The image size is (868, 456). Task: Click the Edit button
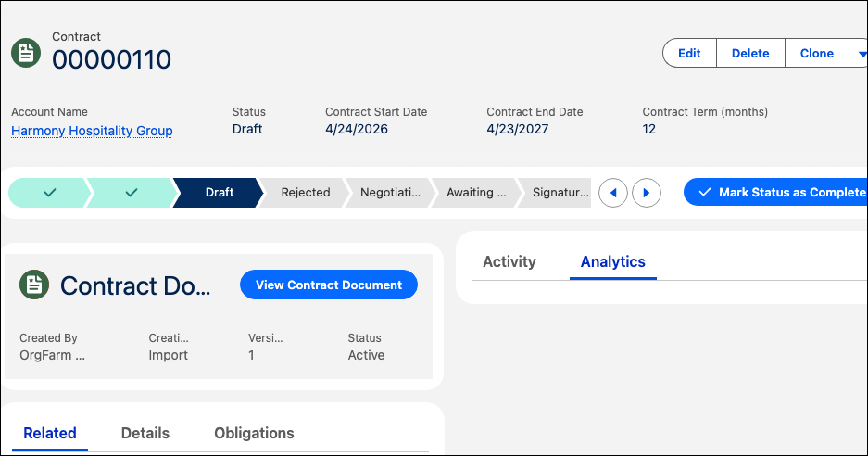pyautogui.click(x=689, y=53)
